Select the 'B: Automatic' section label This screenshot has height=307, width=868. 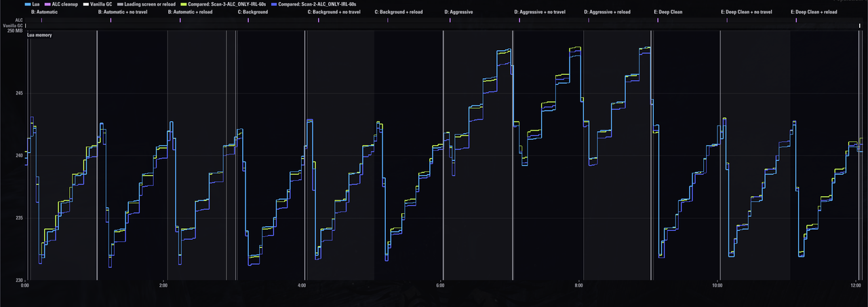tap(44, 12)
